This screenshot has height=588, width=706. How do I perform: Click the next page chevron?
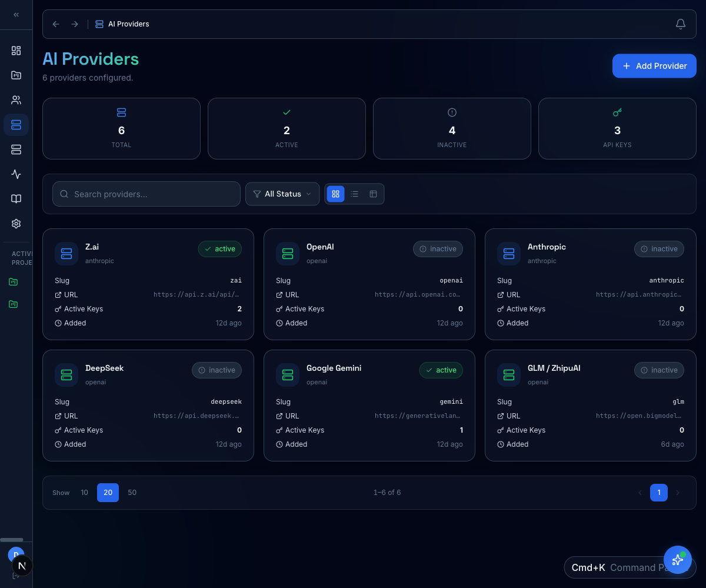coord(677,493)
